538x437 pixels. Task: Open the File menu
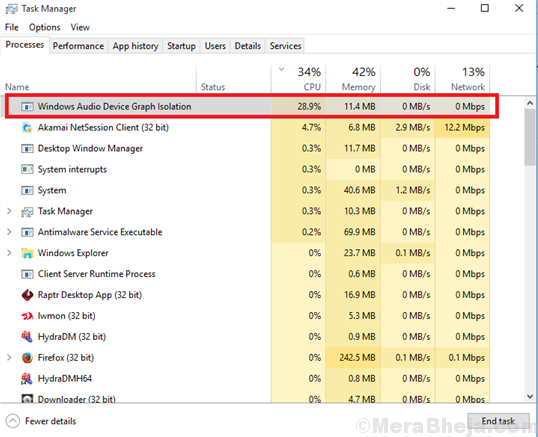click(x=12, y=27)
